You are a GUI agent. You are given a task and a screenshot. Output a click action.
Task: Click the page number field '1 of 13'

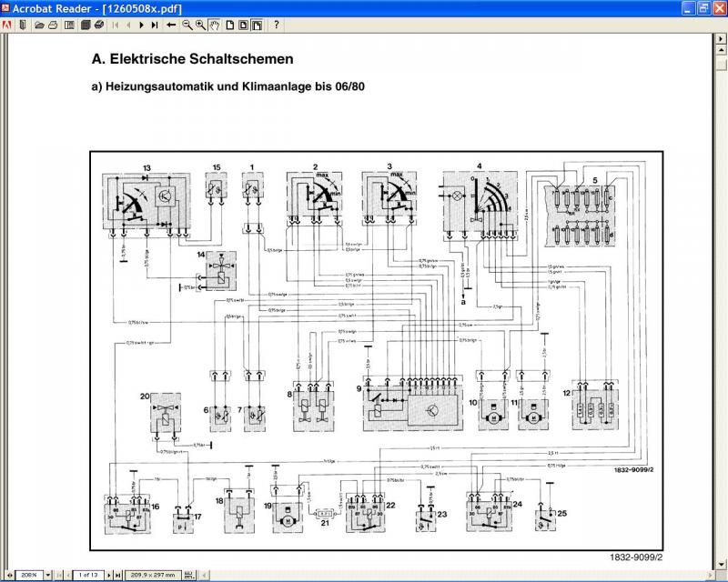click(x=88, y=575)
